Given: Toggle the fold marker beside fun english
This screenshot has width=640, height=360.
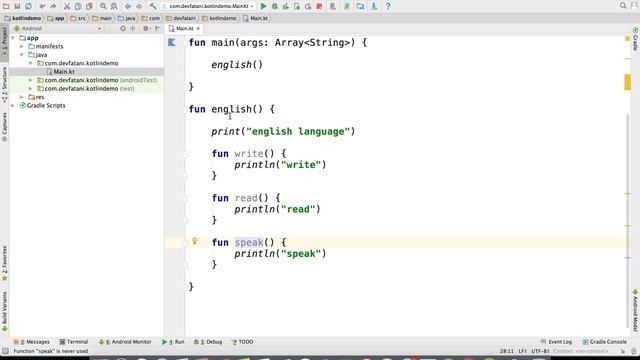Looking at the screenshot, I should (185, 109).
